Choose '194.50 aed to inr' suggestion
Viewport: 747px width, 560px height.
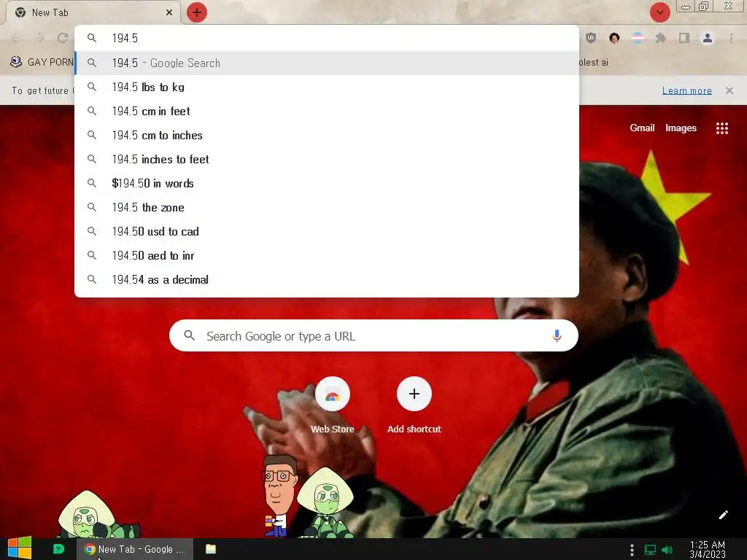pos(327,255)
